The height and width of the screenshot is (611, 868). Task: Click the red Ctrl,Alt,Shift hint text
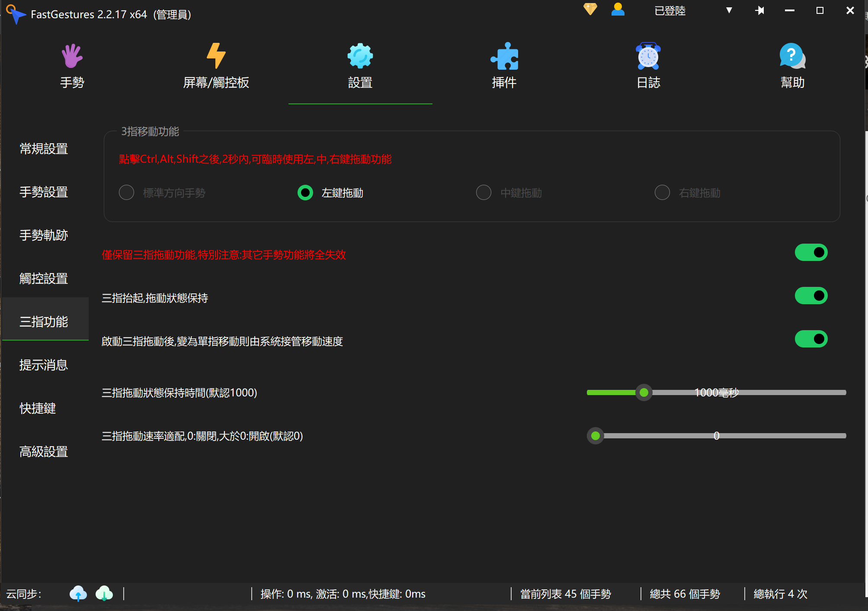pyautogui.click(x=255, y=159)
